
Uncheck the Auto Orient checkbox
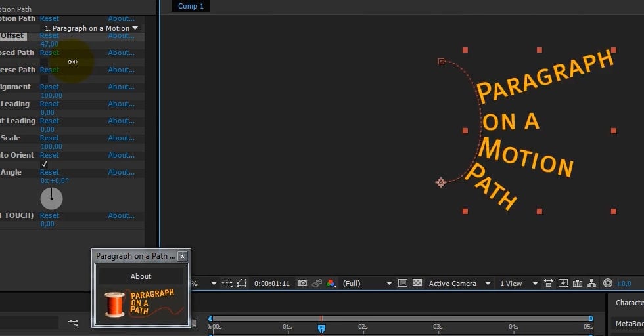click(44, 164)
